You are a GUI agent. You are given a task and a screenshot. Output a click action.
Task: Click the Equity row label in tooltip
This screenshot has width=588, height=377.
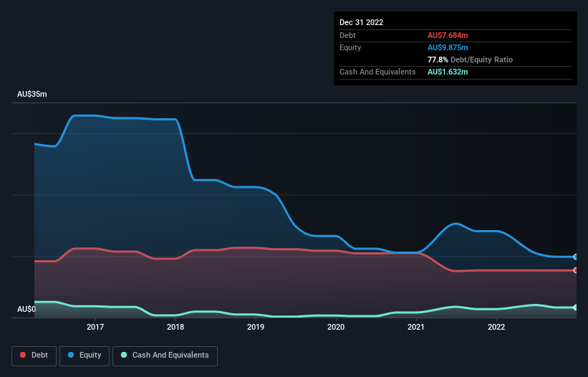pos(350,47)
